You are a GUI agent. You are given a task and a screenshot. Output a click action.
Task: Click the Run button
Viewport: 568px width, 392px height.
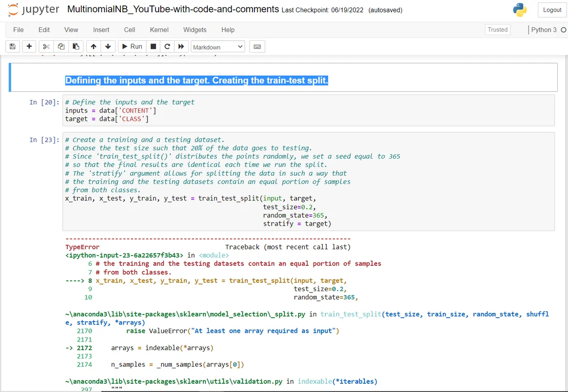132,47
